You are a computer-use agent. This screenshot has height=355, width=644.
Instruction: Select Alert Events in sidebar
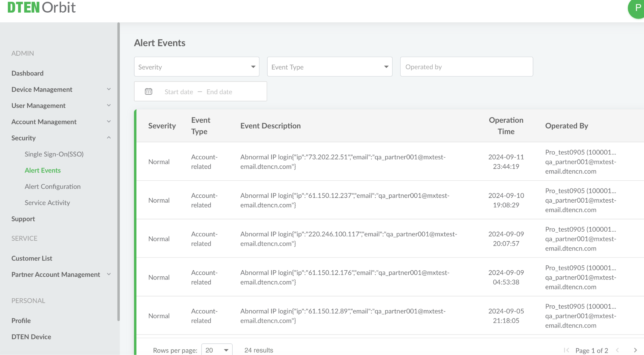tap(43, 170)
